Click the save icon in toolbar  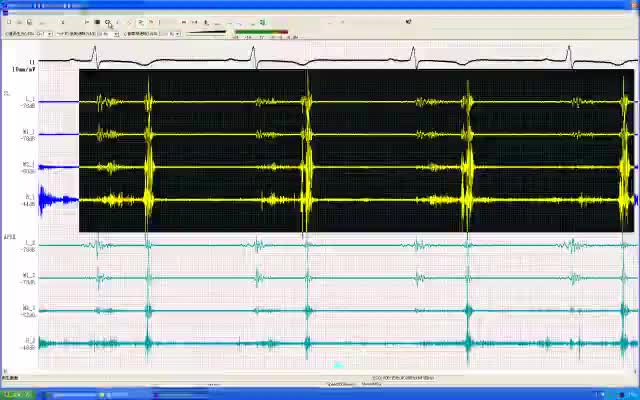(29, 22)
